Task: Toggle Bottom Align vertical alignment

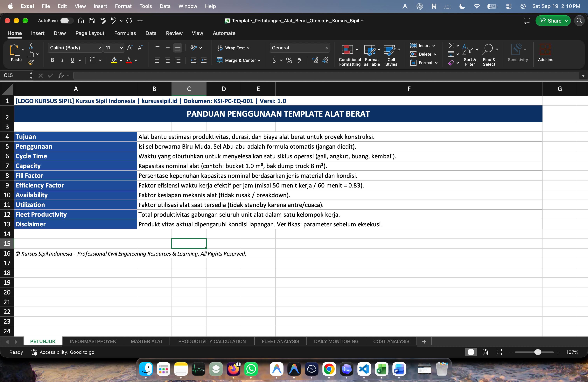Action: click(x=178, y=48)
